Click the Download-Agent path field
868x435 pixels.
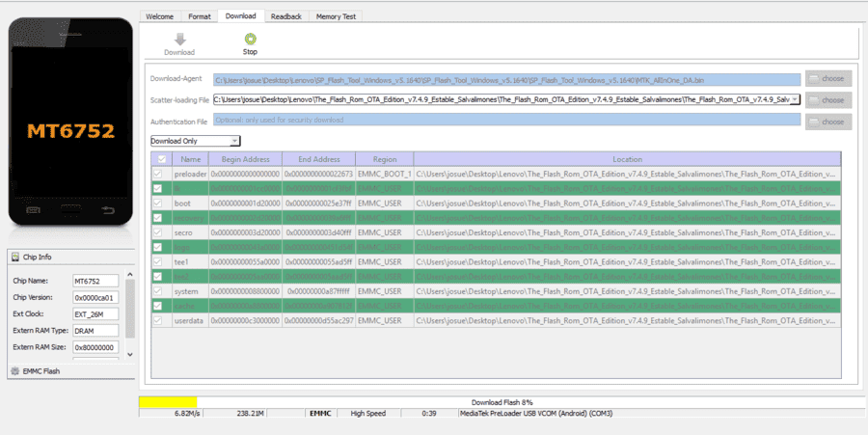pyautogui.click(x=507, y=80)
